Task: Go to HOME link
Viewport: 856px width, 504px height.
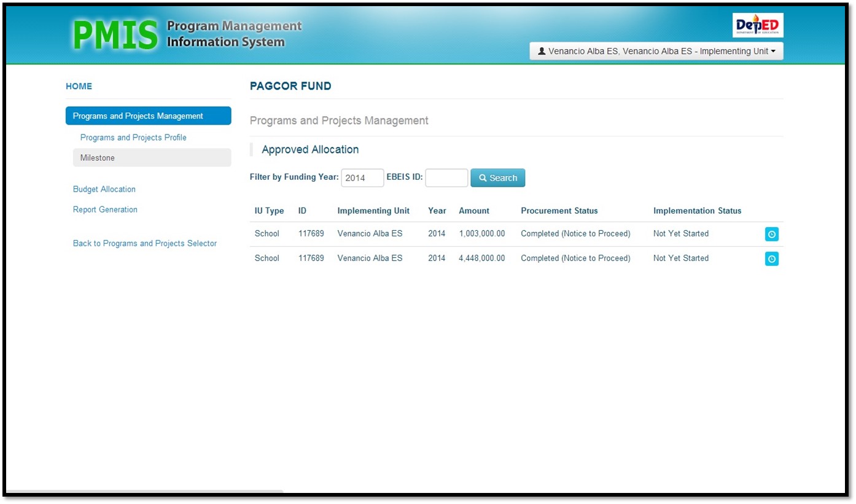Action: pos(79,87)
